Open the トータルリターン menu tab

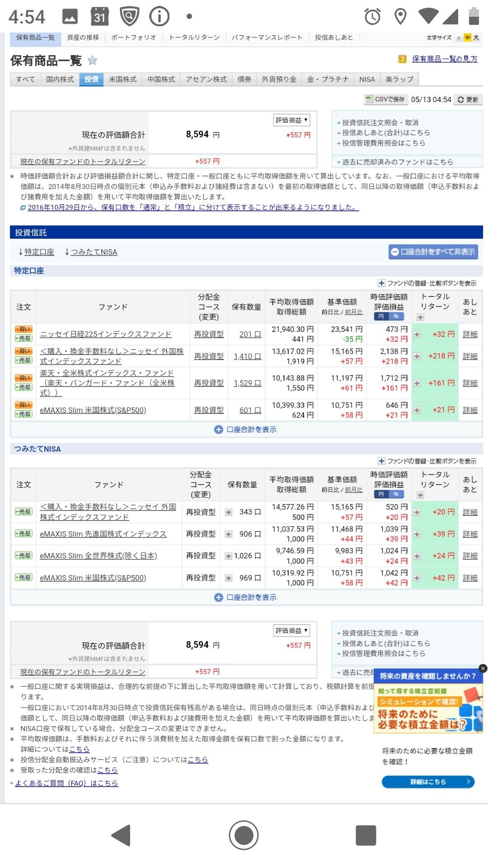[194, 38]
